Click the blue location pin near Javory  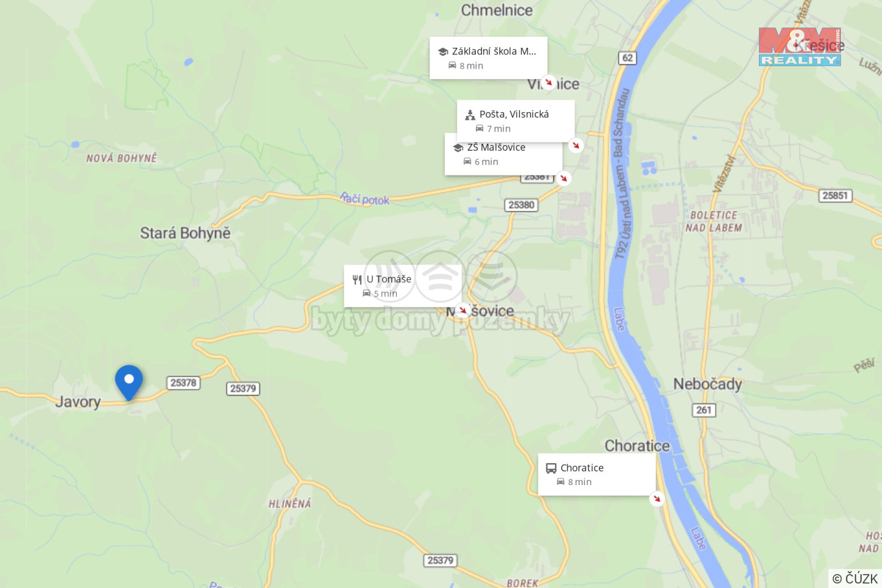(x=129, y=383)
